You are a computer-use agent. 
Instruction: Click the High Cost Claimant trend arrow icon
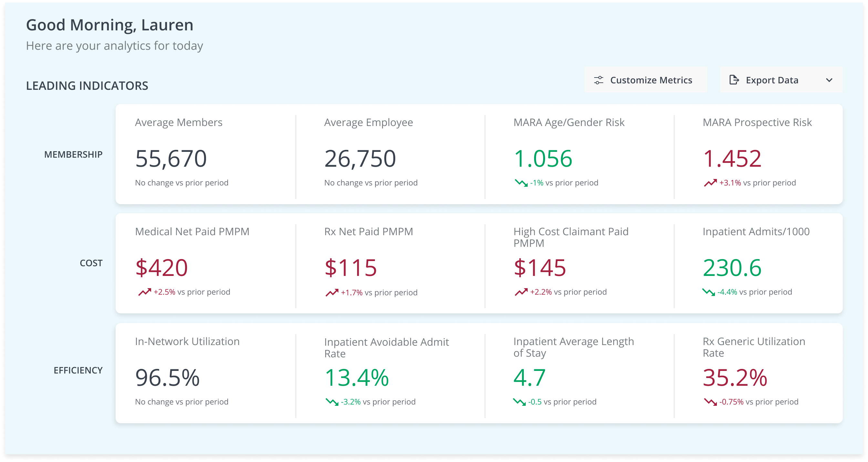point(521,292)
